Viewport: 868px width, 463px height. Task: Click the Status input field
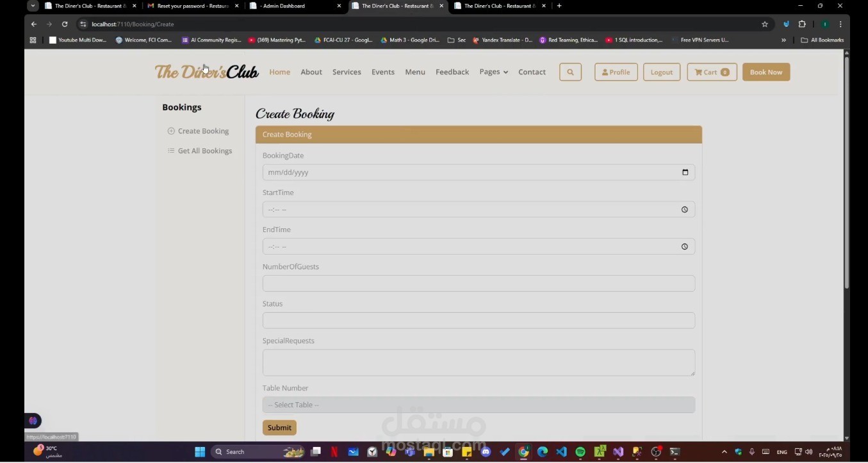(479, 321)
